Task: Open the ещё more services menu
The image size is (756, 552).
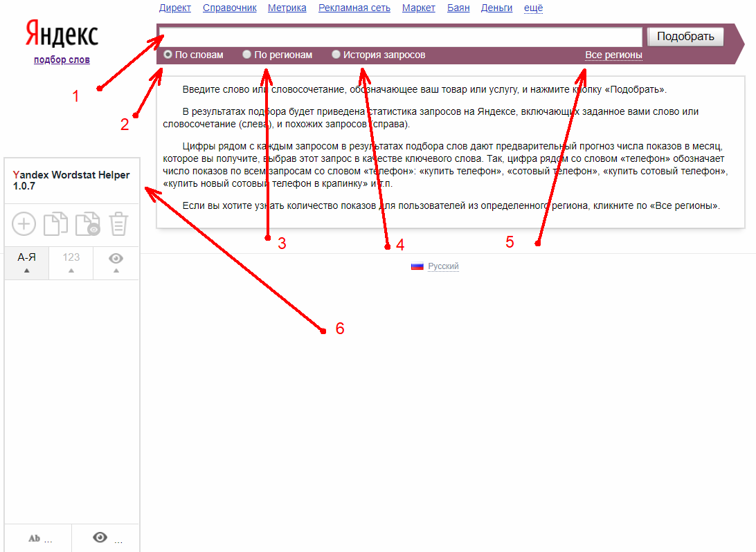Action: (533, 8)
